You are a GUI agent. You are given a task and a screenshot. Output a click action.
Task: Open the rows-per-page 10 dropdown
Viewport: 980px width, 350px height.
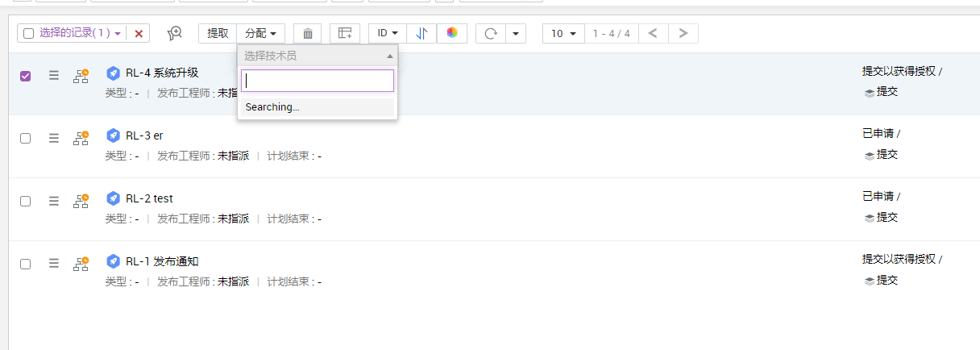pos(563,33)
